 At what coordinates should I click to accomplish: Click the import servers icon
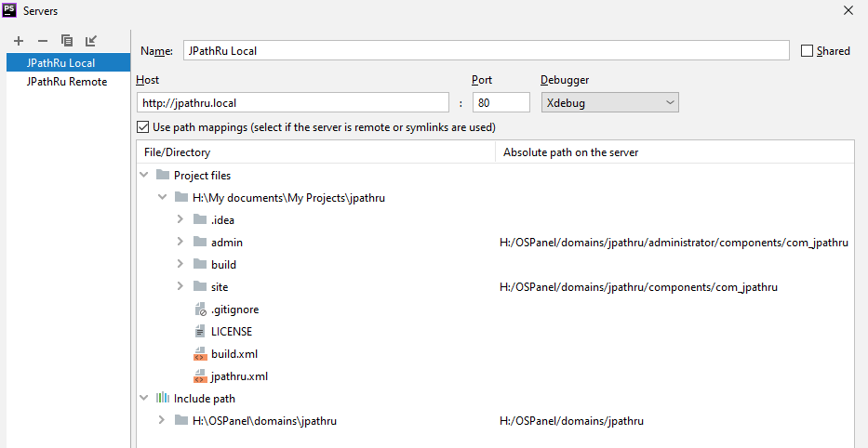coord(91,40)
